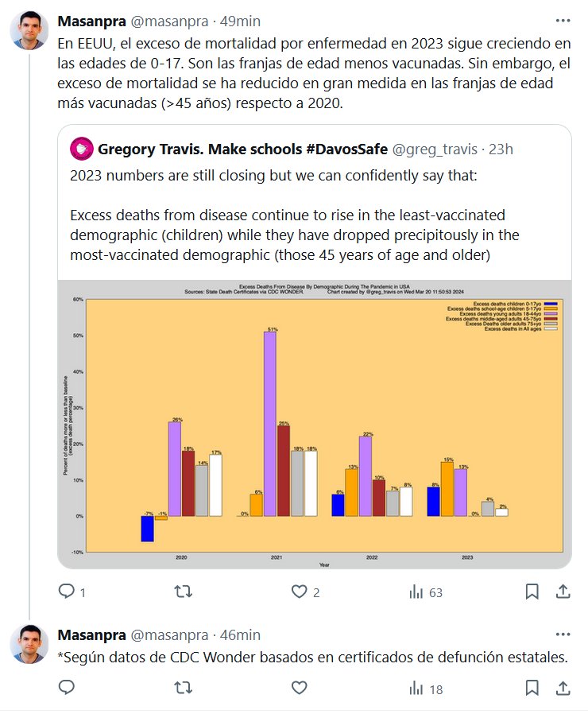This screenshot has width=588, height=714.
Task: Reply to the main Masanpra tweet
Action: click(x=67, y=592)
